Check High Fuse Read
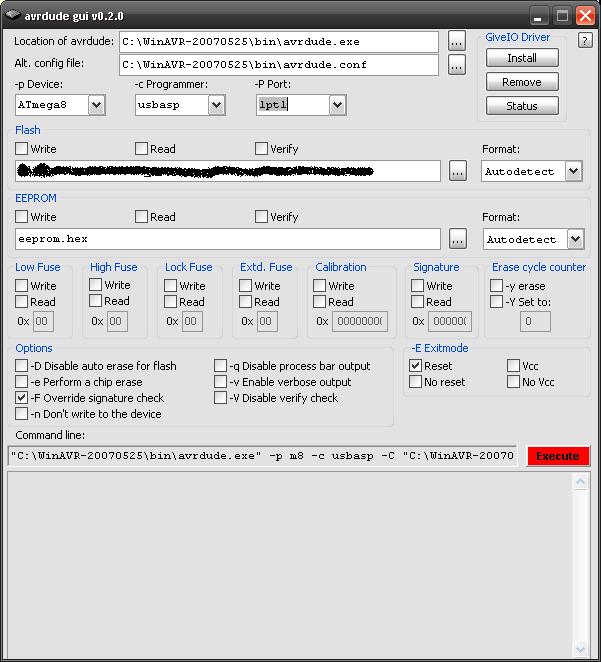Image resolution: width=601 pixels, height=662 pixels. (x=96, y=301)
